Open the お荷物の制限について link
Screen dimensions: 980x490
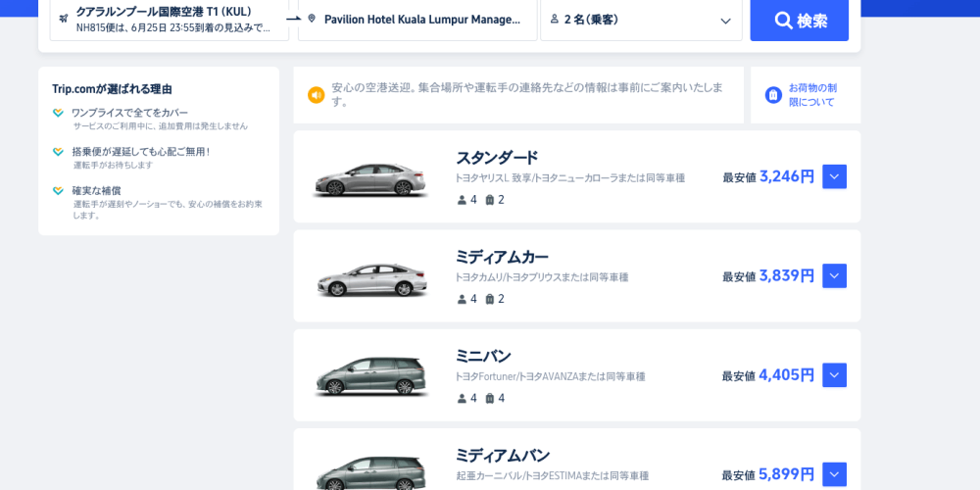coord(812,95)
